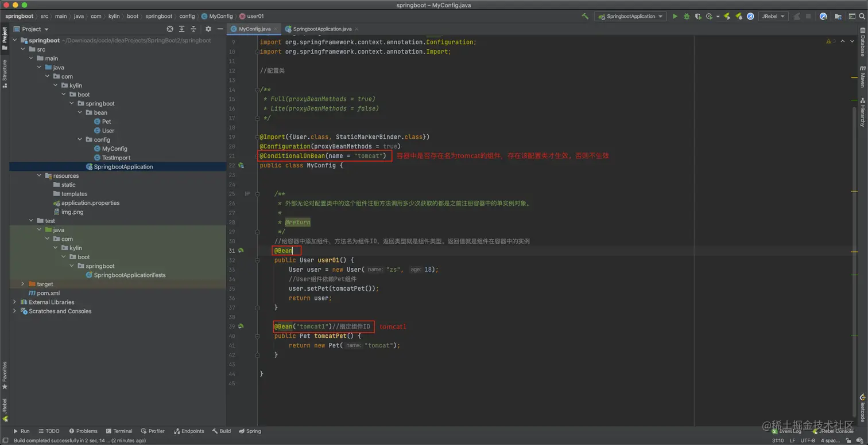The height and width of the screenshot is (445, 868).
Task: Open the Profiler tool window tab
Action: 153,431
